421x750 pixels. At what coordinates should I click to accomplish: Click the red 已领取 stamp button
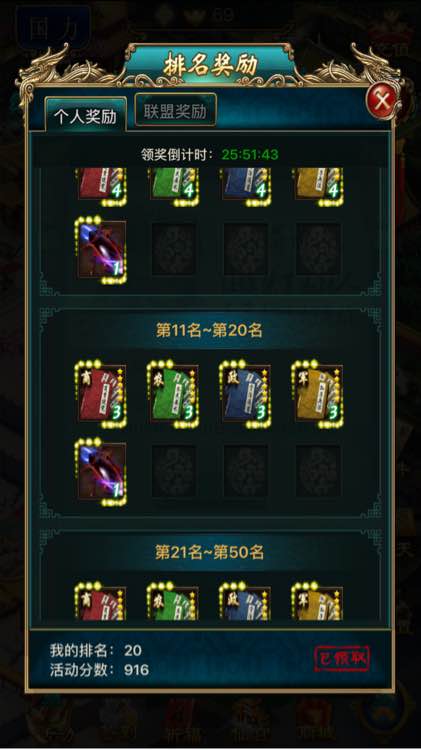342,659
